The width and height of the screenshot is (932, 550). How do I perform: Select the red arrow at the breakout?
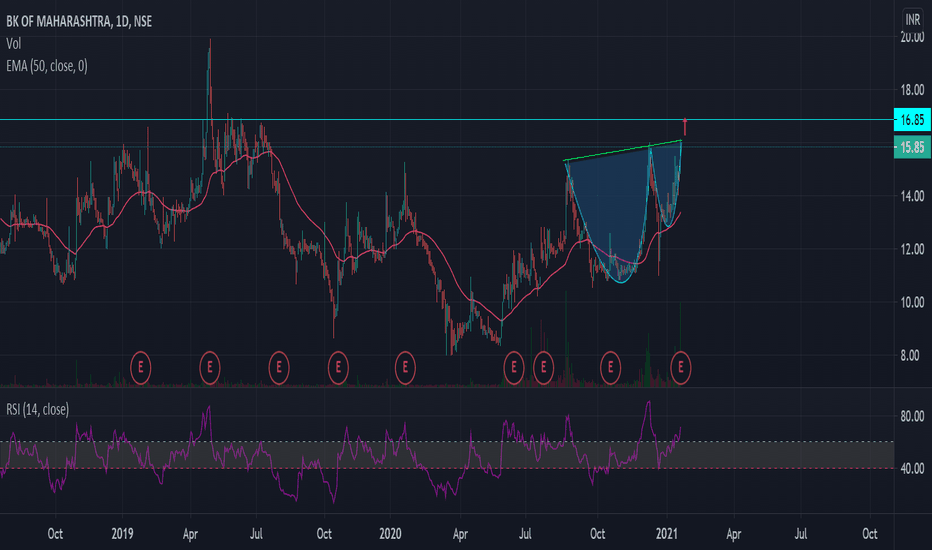(x=685, y=126)
